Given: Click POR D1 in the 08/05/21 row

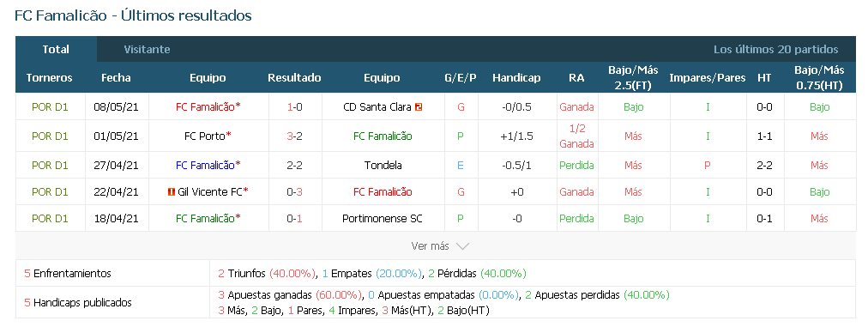Looking at the screenshot, I should 50,107.
